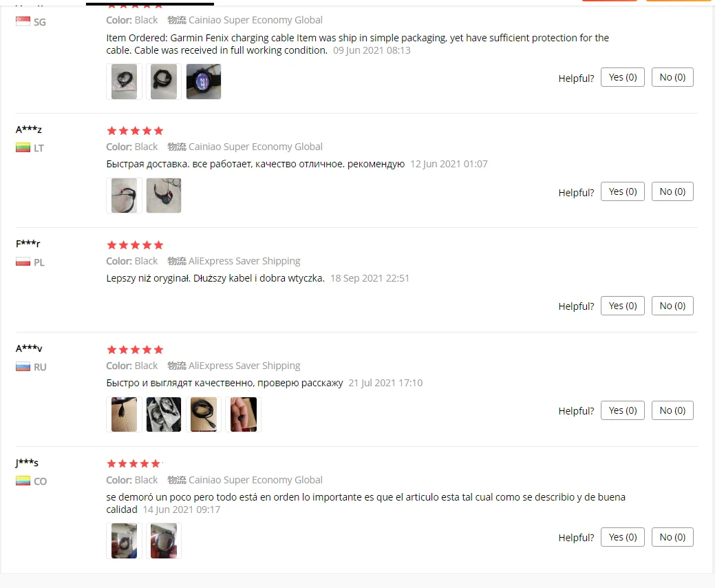Vote No on J***s's Colombian review

point(672,537)
